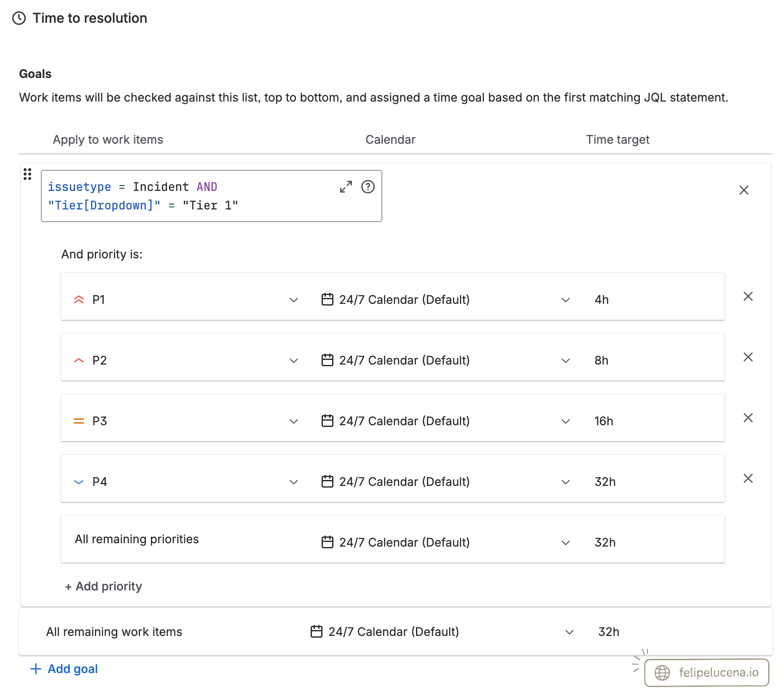Change calendar for the P2 row

click(x=446, y=360)
